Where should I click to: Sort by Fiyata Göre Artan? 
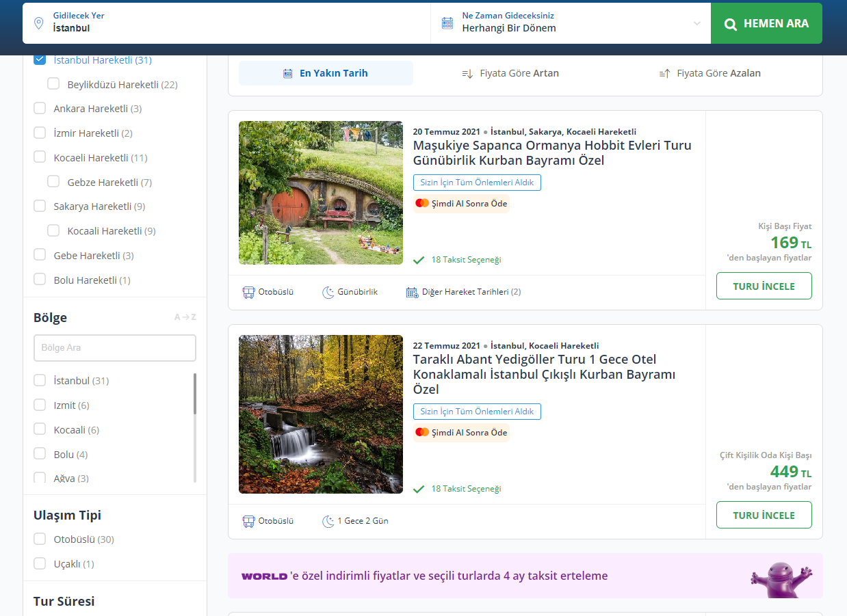510,73
